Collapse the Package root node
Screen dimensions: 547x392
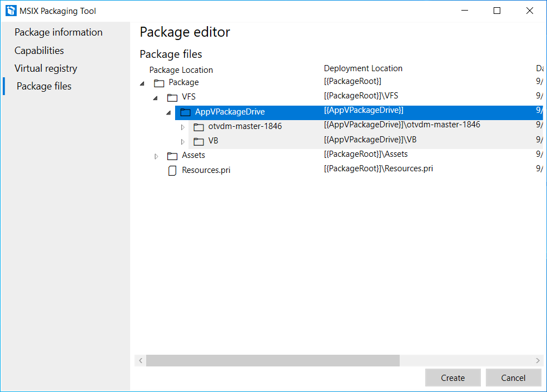click(142, 83)
